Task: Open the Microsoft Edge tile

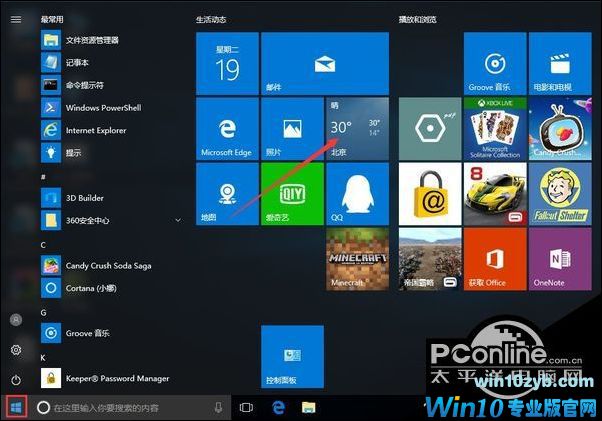Action: 226,128
